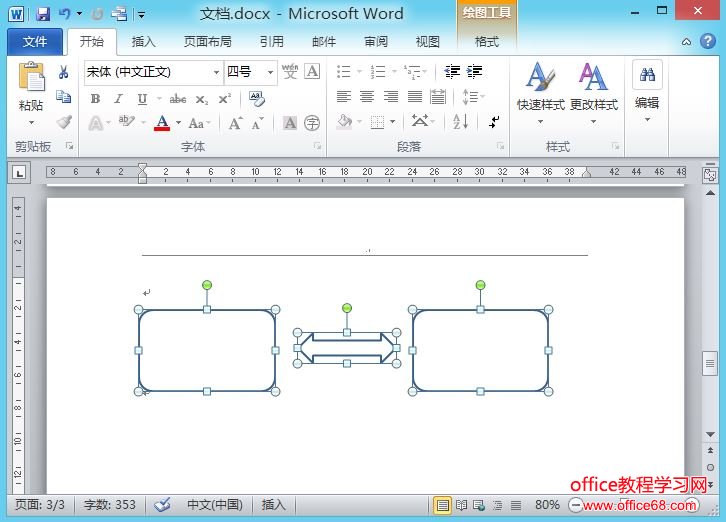Expand Paste options arrow under 粘贴
The image size is (726, 522).
coord(31,123)
